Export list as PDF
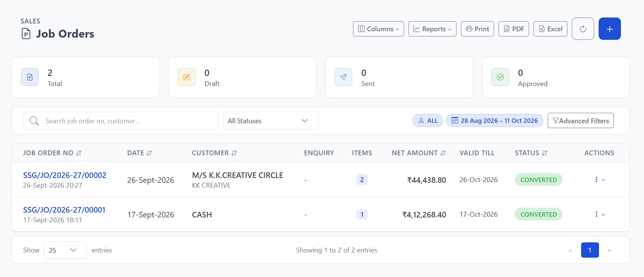The width and height of the screenshot is (644, 277). tap(513, 29)
